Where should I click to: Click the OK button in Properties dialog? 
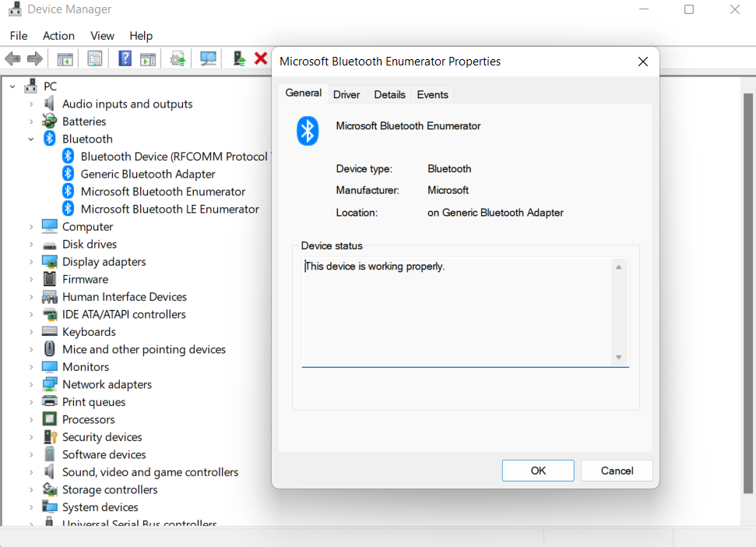(538, 471)
